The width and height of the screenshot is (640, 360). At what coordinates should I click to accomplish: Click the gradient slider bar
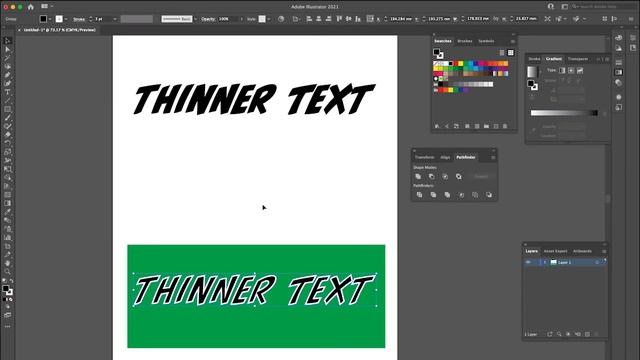564,113
